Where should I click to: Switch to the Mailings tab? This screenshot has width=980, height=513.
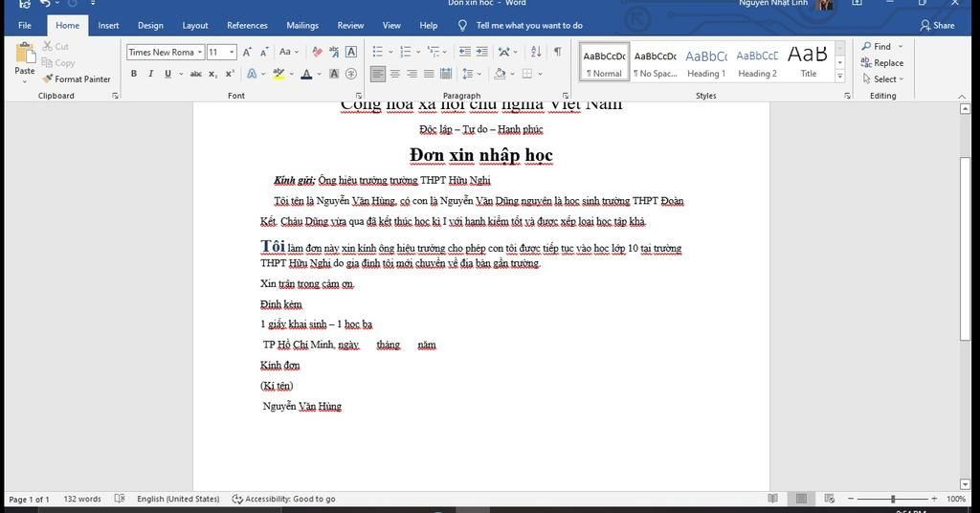click(302, 25)
